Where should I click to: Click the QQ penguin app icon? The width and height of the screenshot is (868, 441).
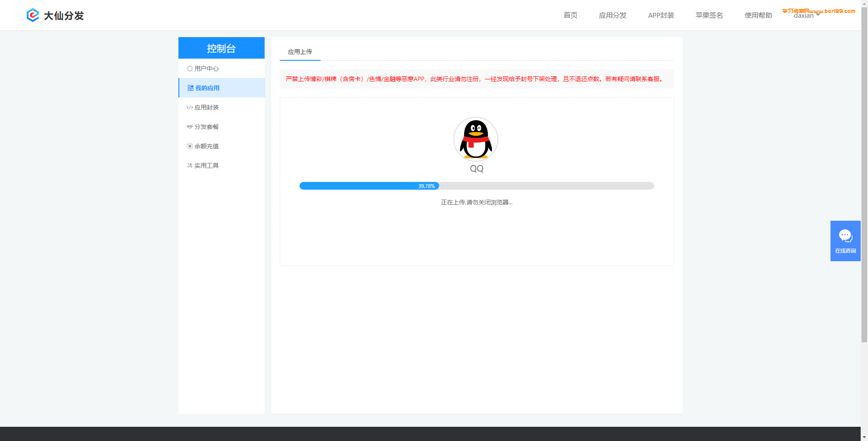[476, 139]
